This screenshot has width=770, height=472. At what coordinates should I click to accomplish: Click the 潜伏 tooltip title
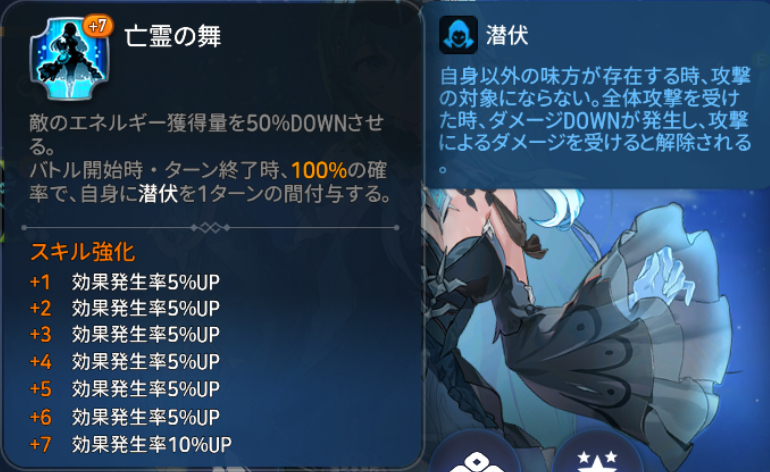(507, 35)
